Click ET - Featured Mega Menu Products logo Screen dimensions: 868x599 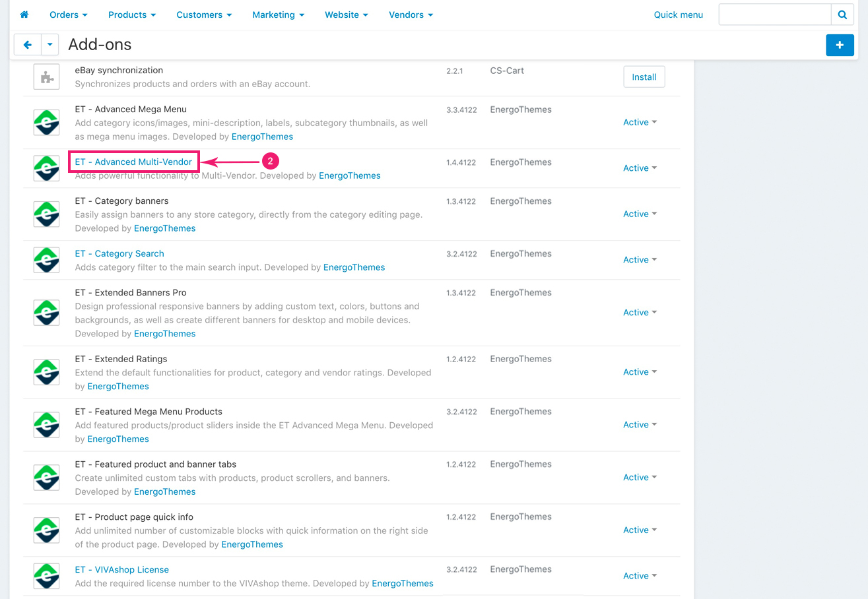tap(47, 425)
